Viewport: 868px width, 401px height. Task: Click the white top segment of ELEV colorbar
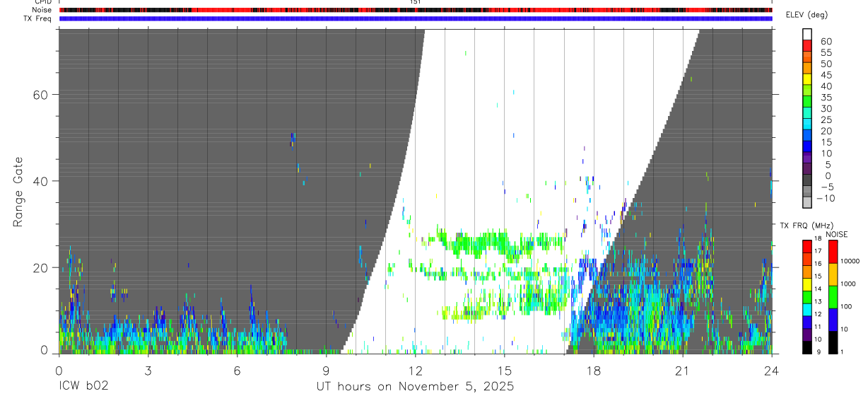tap(807, 34)
